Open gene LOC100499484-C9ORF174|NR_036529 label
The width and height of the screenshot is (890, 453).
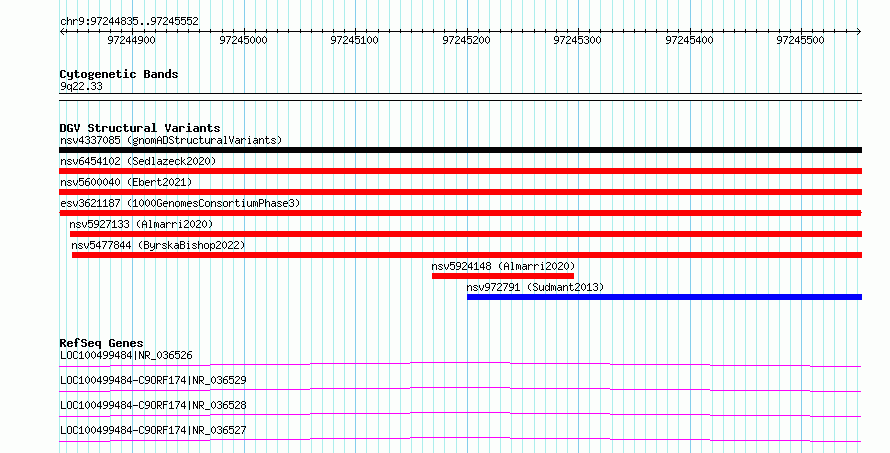tap(153, 380)
